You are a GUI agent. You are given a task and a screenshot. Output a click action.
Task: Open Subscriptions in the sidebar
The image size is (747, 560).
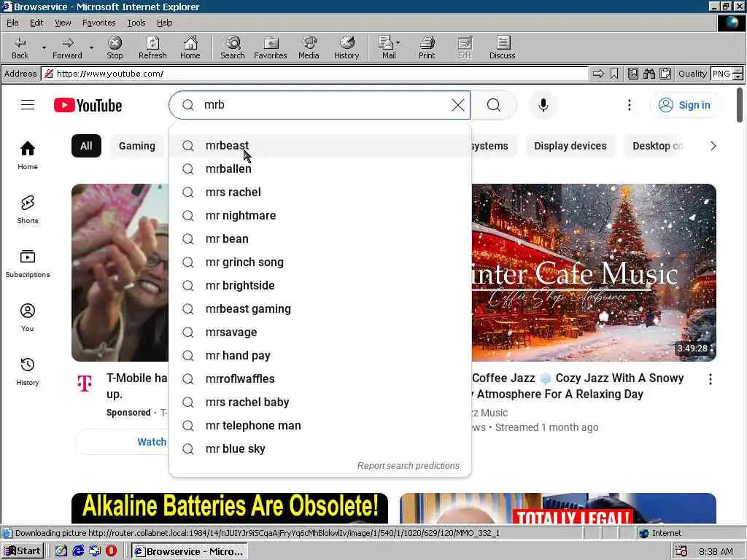tap(28, 263)
